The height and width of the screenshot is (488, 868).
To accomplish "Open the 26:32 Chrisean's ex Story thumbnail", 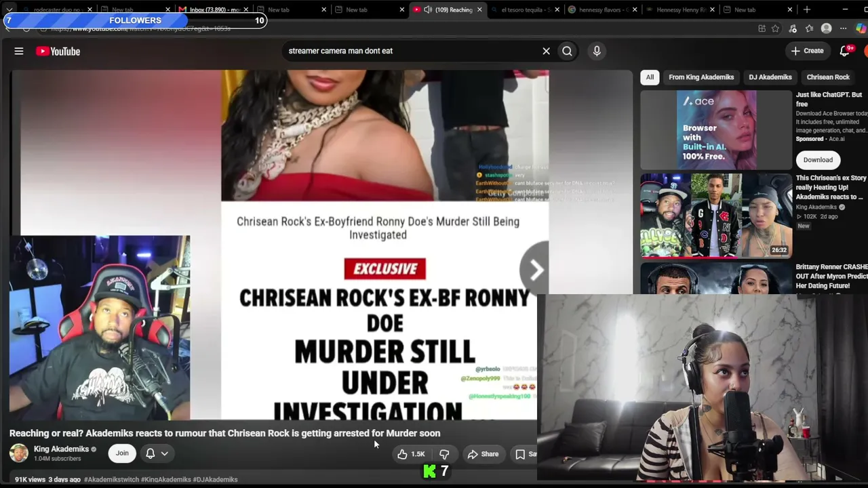I will click(716, 216).
